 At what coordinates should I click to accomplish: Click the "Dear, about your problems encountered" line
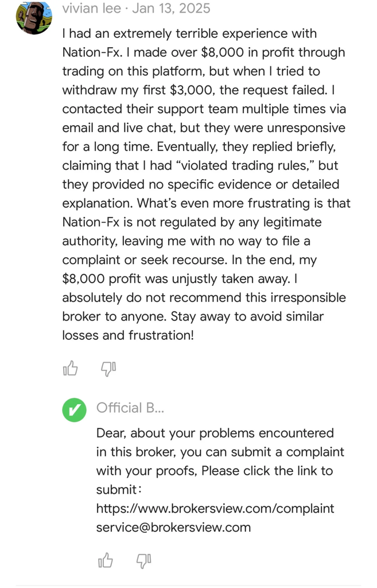(x=215, y=433)
